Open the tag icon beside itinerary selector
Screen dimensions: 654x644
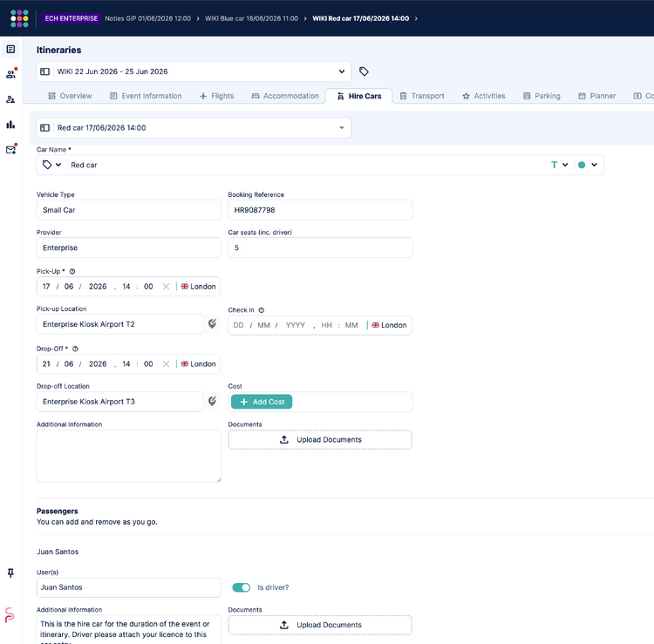(x=364, y=71)
